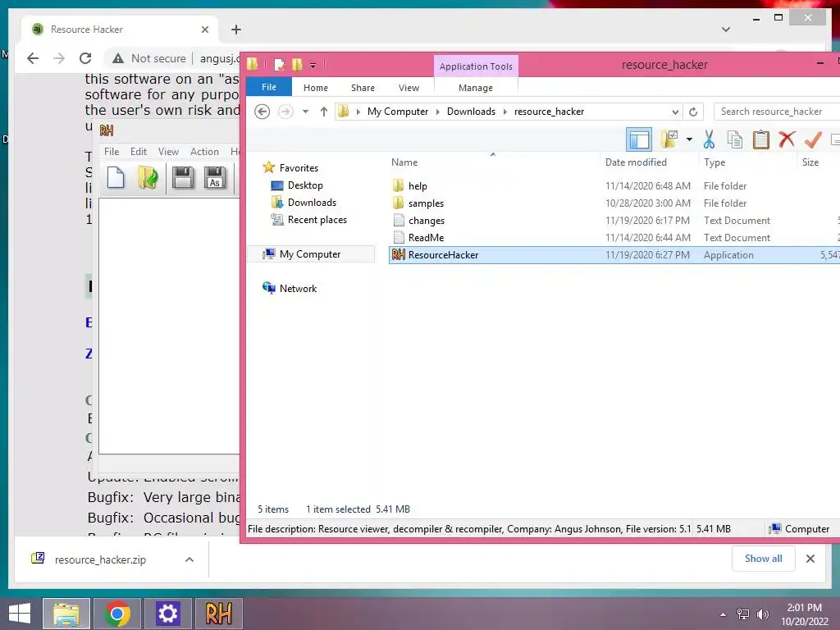Select the ResourceHacker application file

coord(614,255)
